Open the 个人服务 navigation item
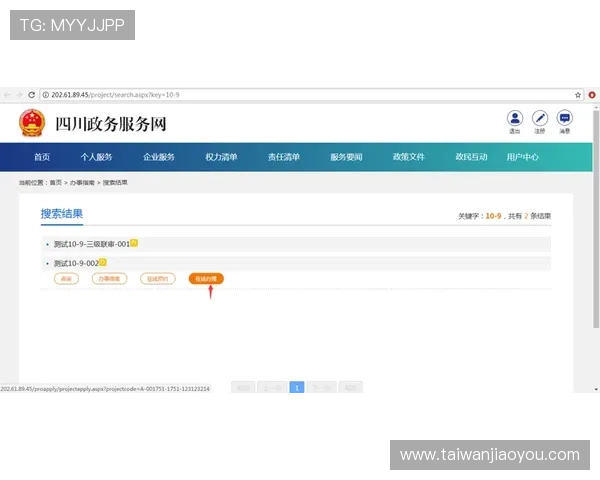This screenshot has height=480, width=600. (x=96, y=157)
